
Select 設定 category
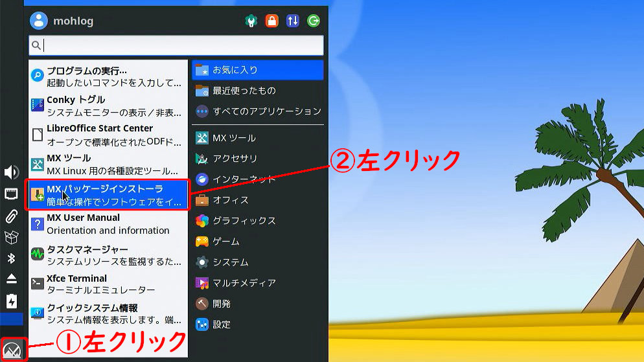point(258,324)
